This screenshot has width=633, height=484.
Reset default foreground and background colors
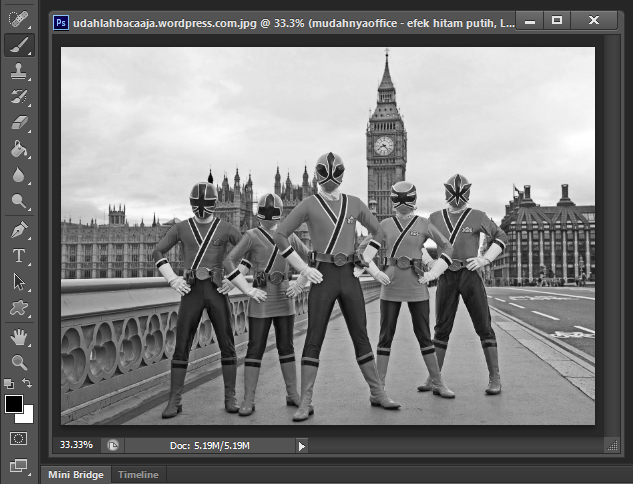coord(8,383)
